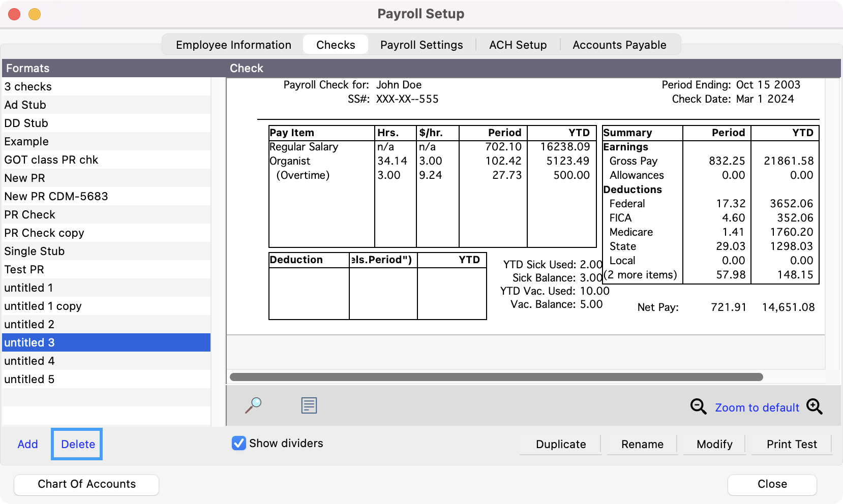Click the document lines icon
This screenshot has width=843, height=504.
click(x=309, y=405)
